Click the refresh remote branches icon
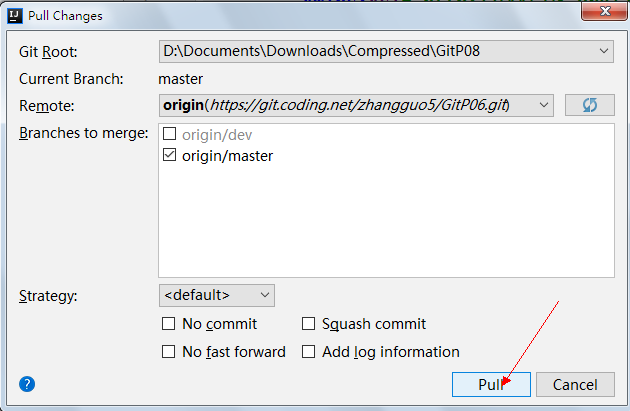630x411 pixels. point(589,105)
